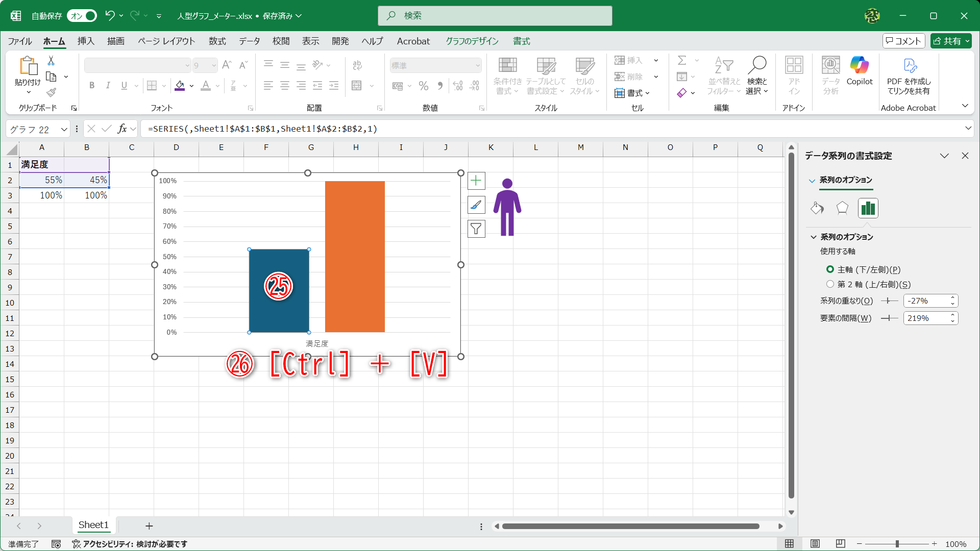Viewport: 980px width, 551px height.
Task: Adjust the zoom slider in the status bar
Action: tap(897, 544)
